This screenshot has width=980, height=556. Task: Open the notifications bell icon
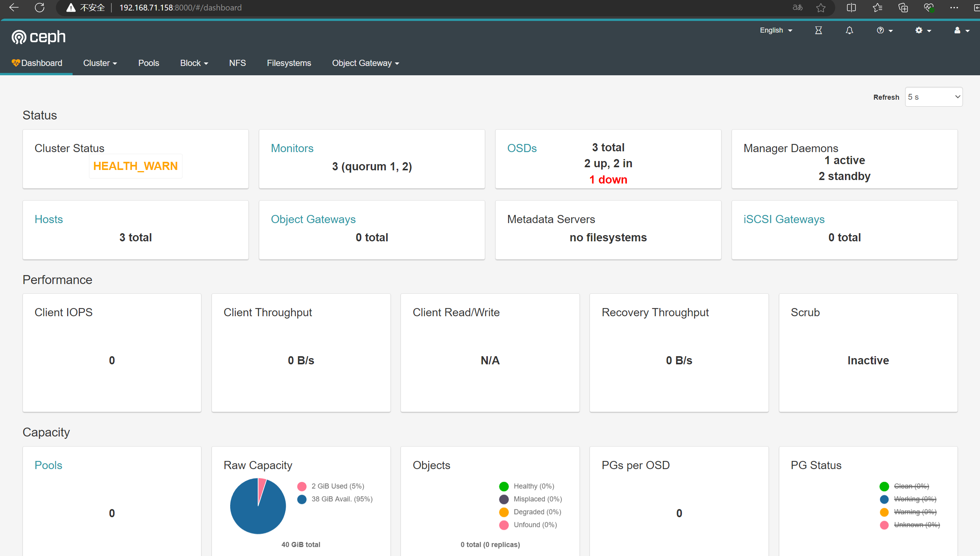tap(849, 30)
